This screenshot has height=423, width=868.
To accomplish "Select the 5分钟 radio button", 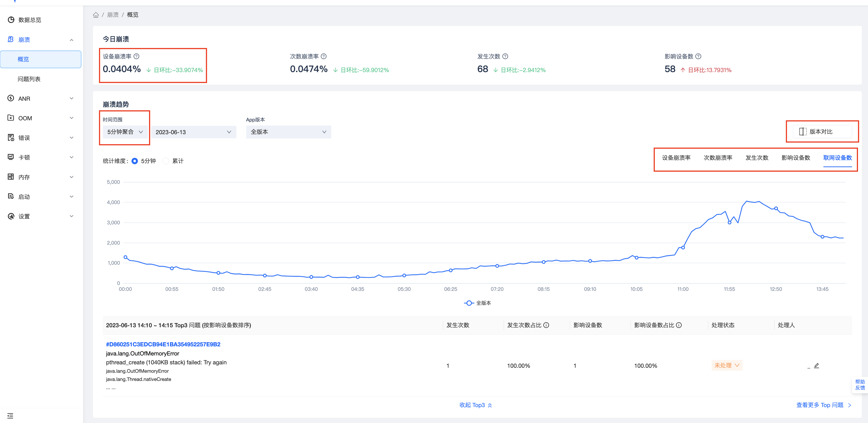I will [135, 161].
